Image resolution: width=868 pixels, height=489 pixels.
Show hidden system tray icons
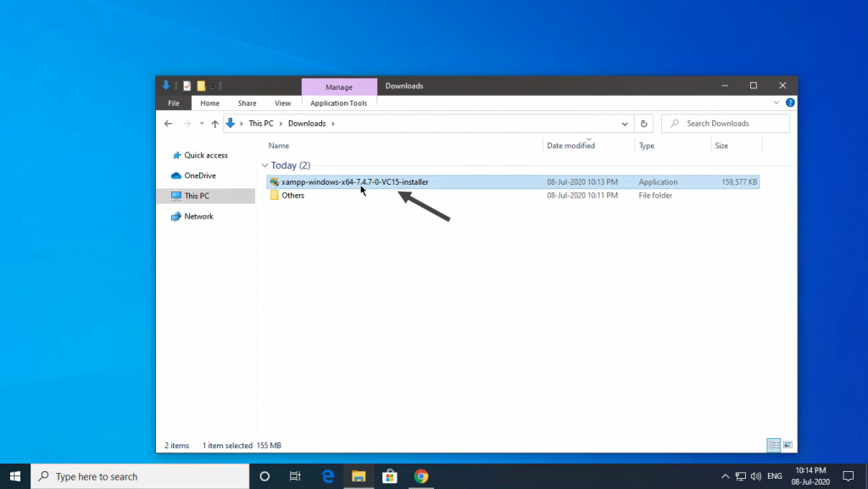725,476
